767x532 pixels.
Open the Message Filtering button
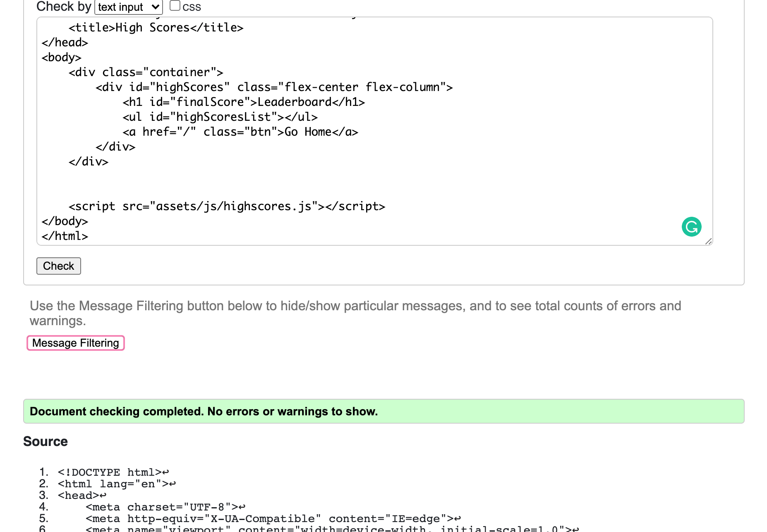pyautogui.click(x=76, y=343)
